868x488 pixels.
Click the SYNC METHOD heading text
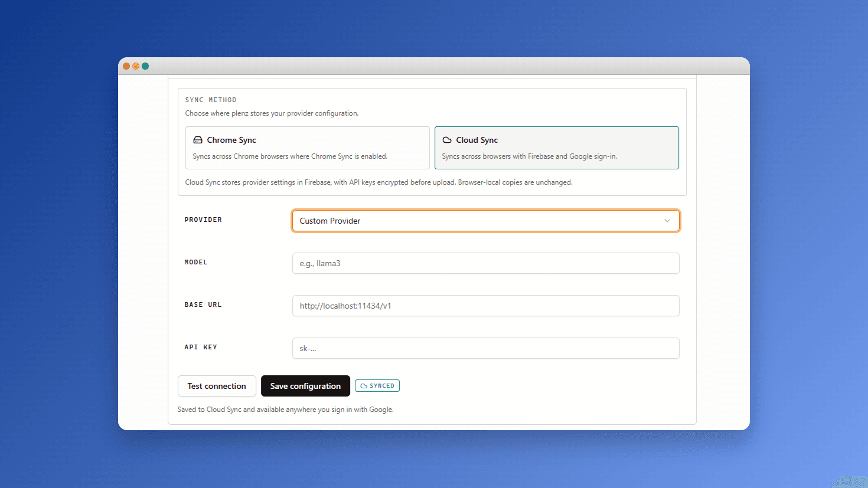point(211,100)
